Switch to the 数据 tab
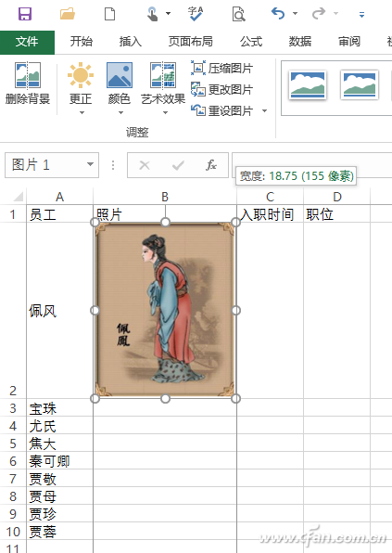Image resolution: width=392 pixels, height=553 pixels. coord(300,42)
